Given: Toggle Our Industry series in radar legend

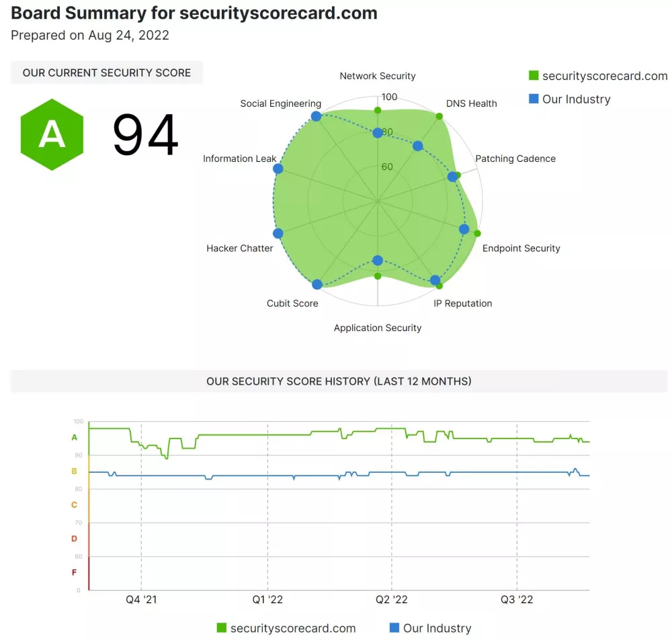Looking at the screenshot, I should (570, 99).
